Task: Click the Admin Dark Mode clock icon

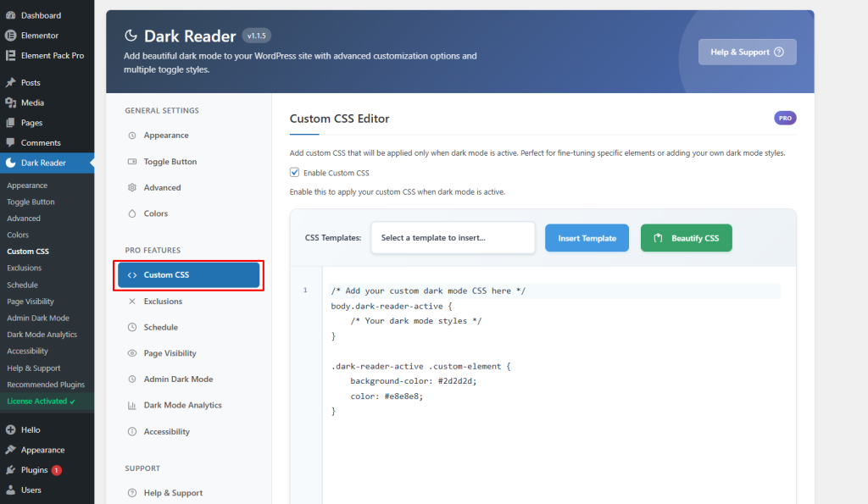Action: [131, 379]
